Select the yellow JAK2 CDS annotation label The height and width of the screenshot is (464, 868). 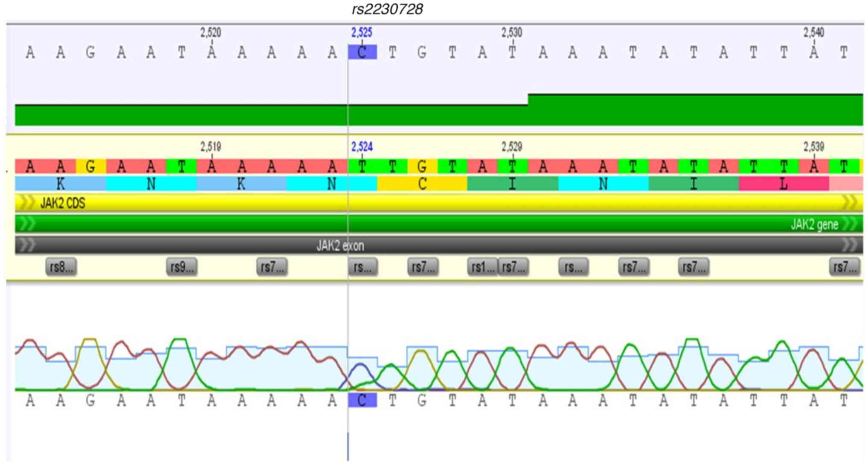[63, 203]
